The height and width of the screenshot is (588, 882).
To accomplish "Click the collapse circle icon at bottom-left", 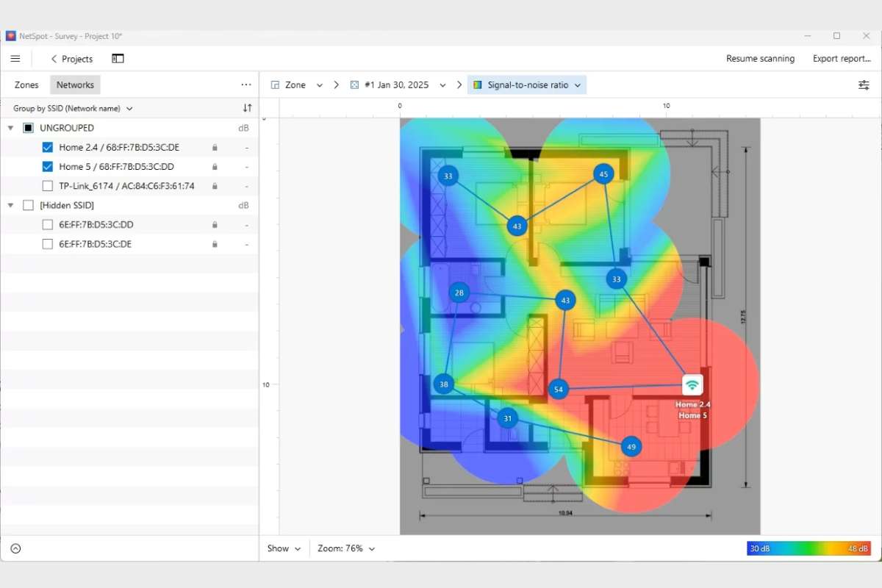I will point(15,548).
